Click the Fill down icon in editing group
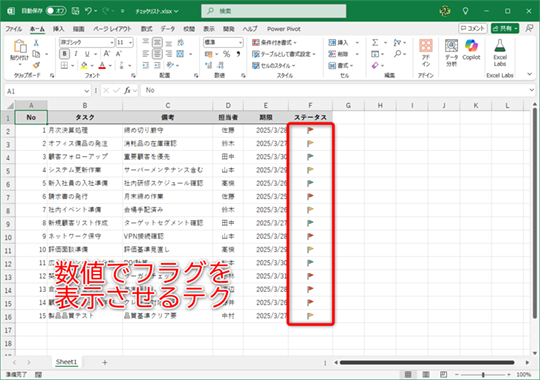The height and width of the screenshot is (380, 540). click(375, 54)
